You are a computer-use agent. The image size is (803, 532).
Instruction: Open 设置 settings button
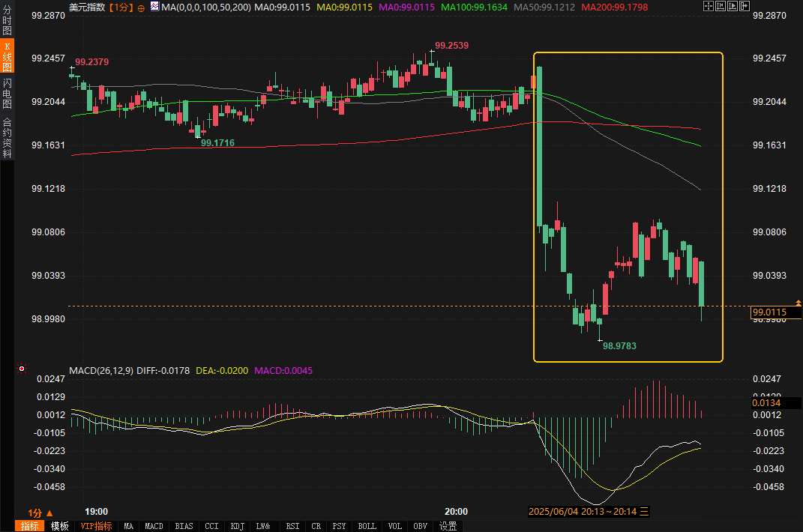448,526
